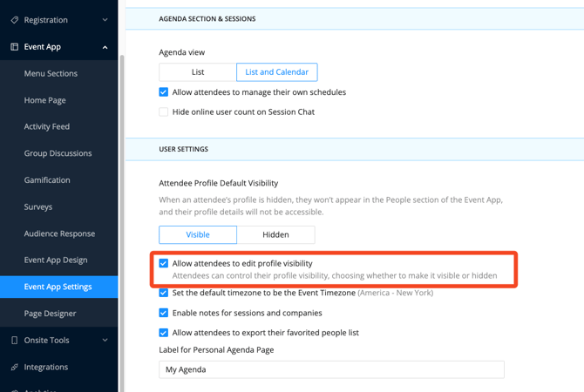Screen dimensions: 584x392
Task: Select Visible default profile visibility
Action: pyautogui.click(x=198, y=234)
